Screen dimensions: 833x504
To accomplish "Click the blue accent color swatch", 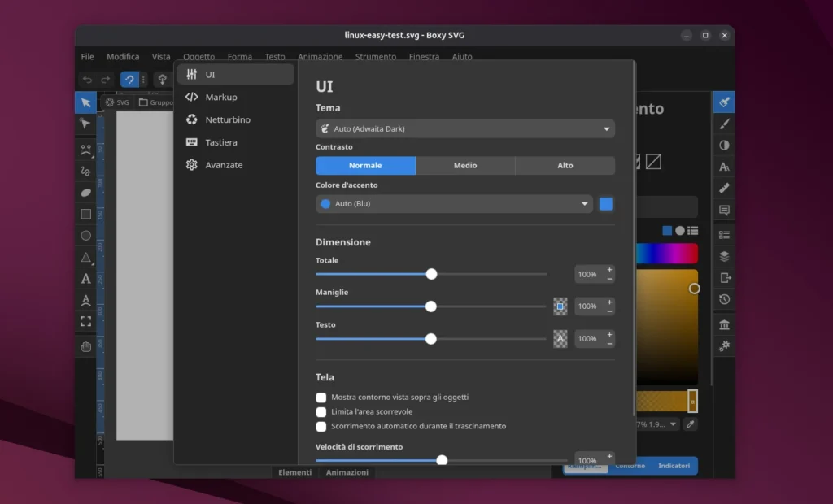I will (606, 204).
